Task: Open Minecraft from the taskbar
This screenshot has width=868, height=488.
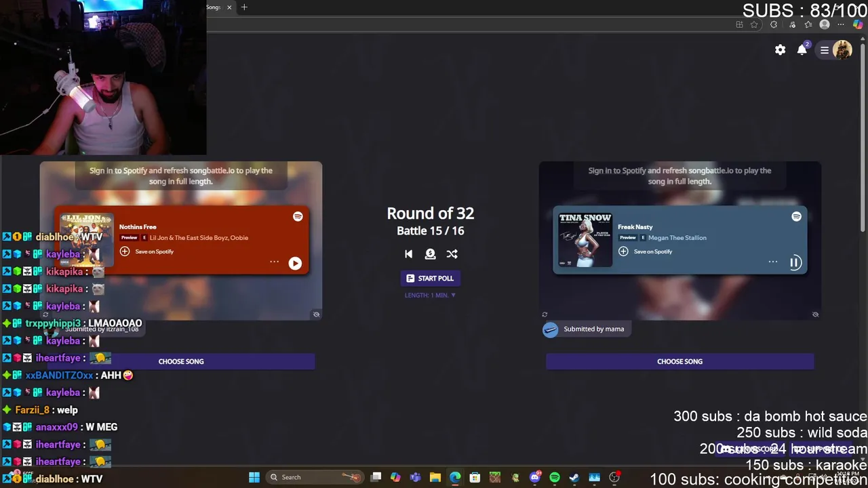Action: (x=495, y=477)
